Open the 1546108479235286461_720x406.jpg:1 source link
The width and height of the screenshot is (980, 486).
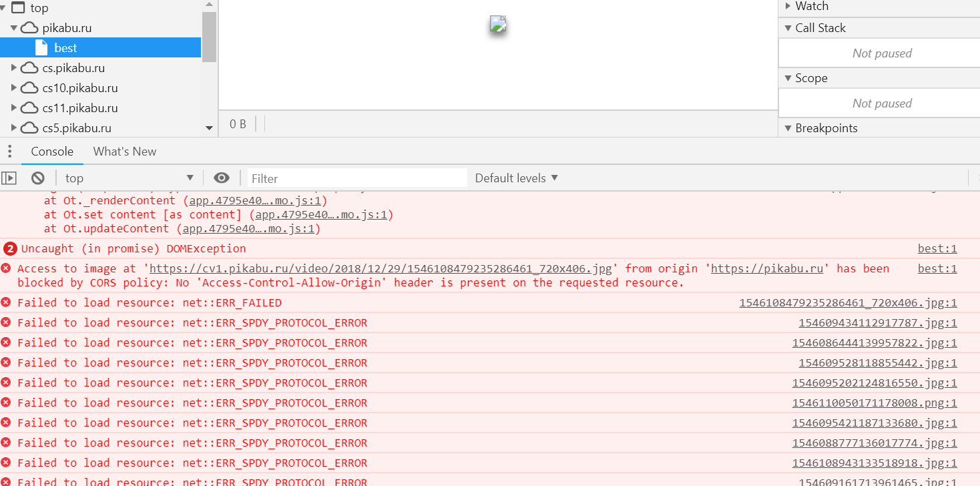point(847,303)
